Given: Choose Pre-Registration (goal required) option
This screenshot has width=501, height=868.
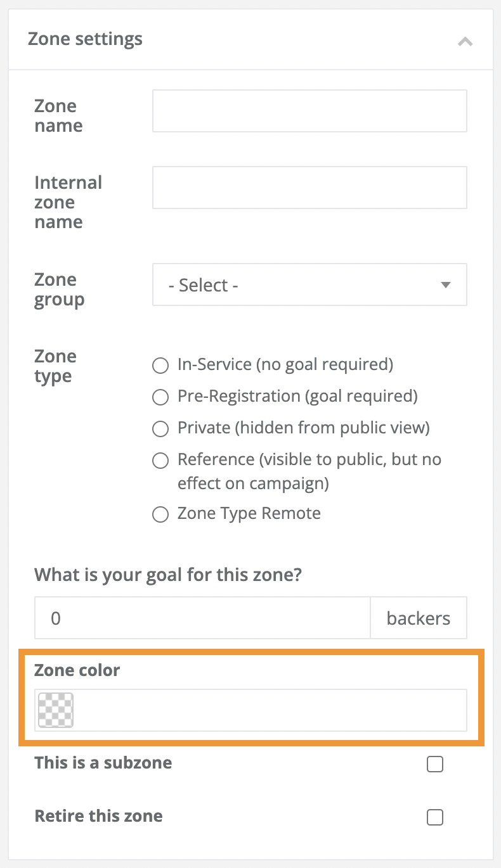Looking at the screenshot, I should (160, 397).
